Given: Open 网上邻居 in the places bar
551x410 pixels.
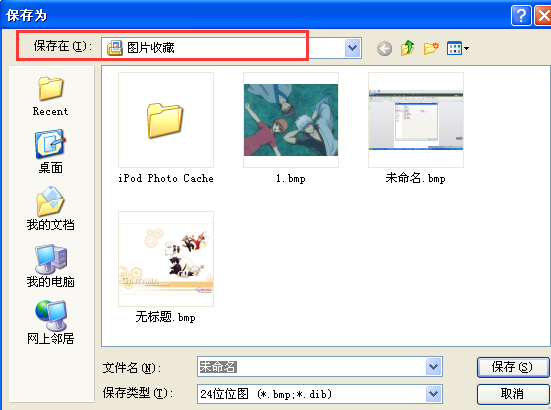Looking at the screenshot, I should tap(50, 323).
